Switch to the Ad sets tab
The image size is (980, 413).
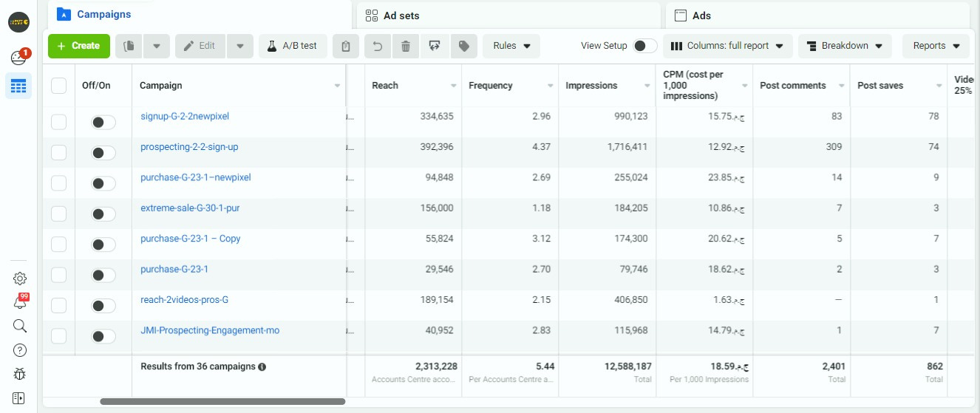point(508,16)
